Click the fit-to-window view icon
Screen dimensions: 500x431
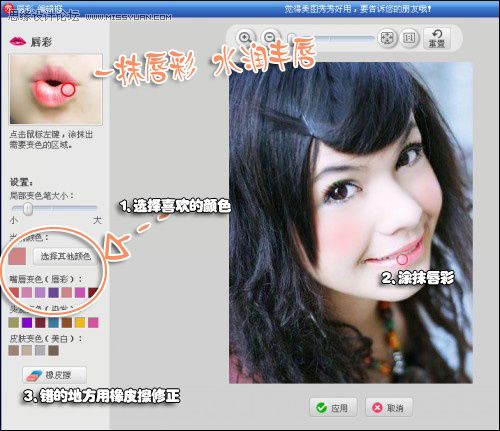(387, 38)
